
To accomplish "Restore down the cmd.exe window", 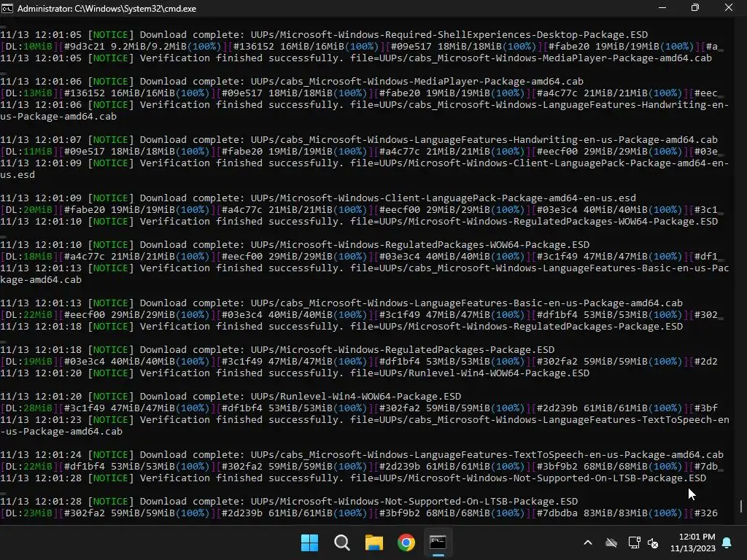I will (695, 8).
